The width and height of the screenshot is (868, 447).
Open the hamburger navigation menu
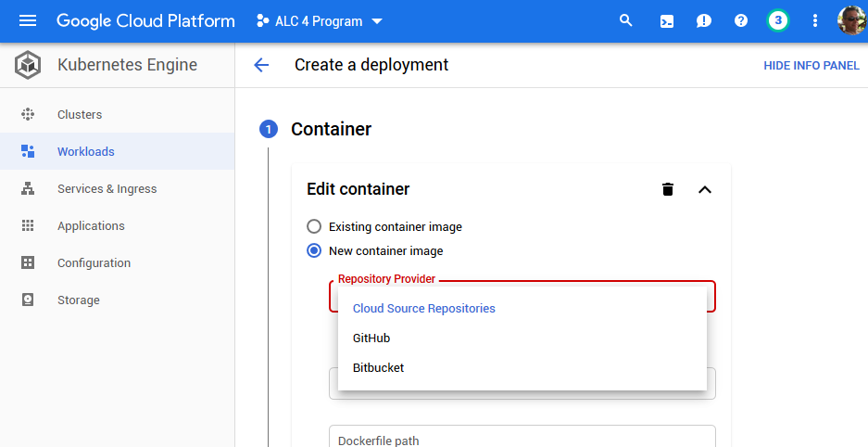coord(28,21)
